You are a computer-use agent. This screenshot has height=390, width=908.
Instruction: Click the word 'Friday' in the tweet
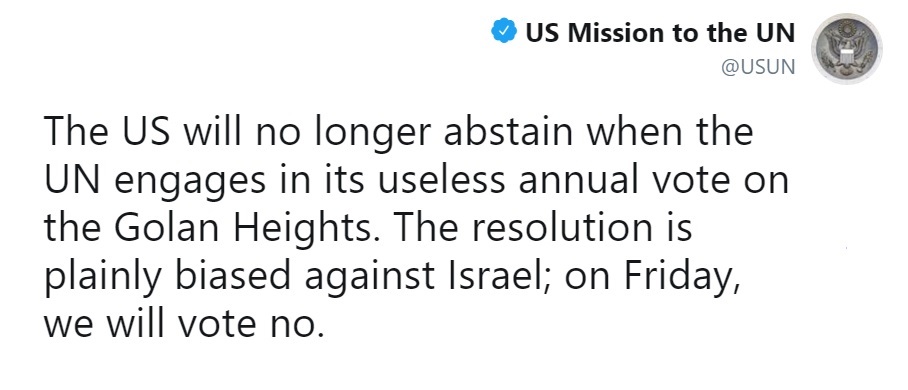[x=682, y=278]
